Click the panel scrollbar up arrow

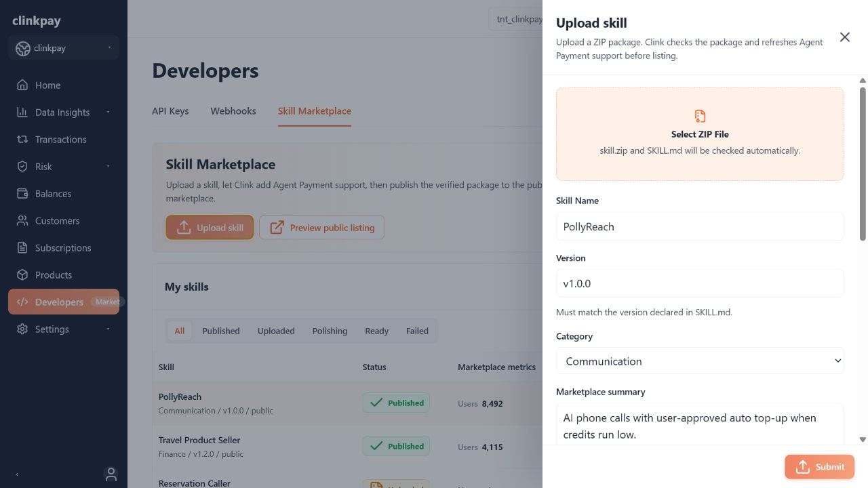click(x=863, y=81)
